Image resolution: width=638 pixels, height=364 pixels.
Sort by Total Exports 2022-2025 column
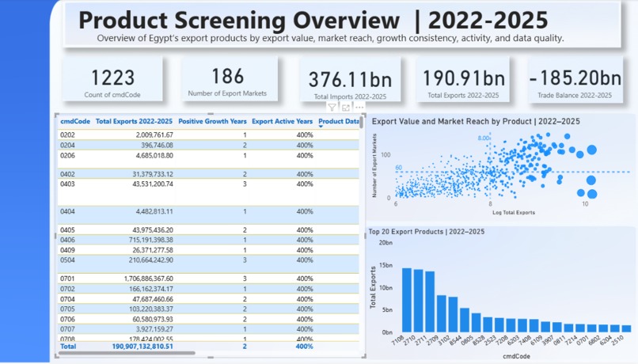pos(134,121)
